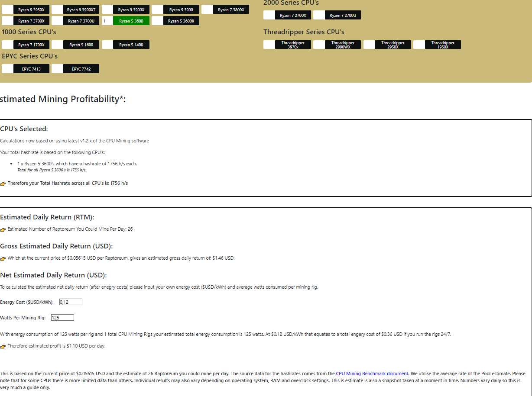Choose the Threadripper 2950X button
532x396 pixels.
[393, 45]
